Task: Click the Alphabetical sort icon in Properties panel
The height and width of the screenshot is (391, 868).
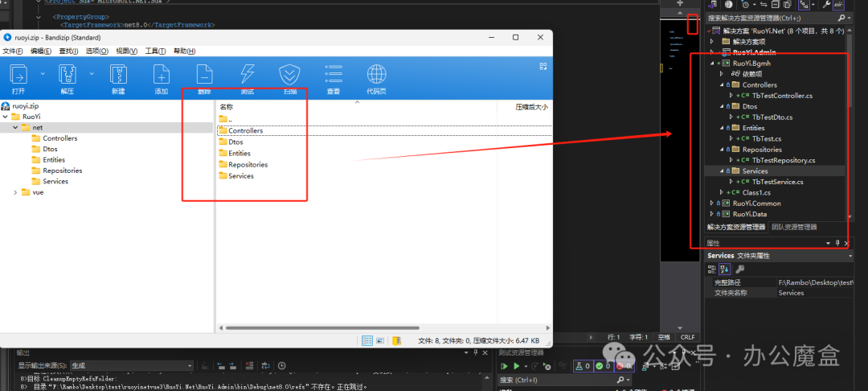Action: point(725,270)
